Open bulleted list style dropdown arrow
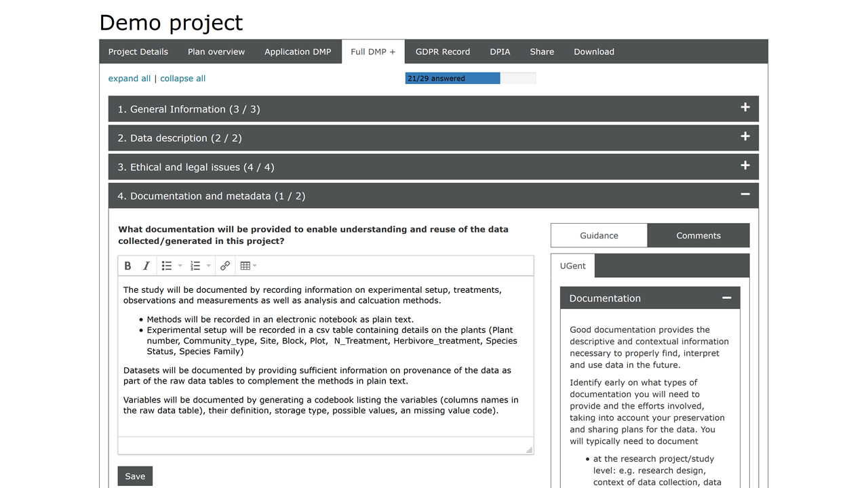The height and width of the screenshot is (488, 868). pyautogui.click(x=180, y=266)
